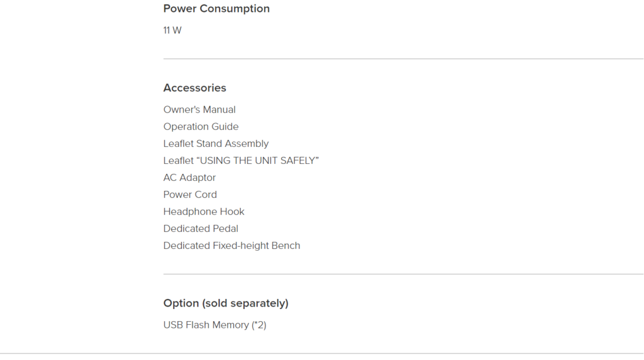This screenshot has width=644, height=360.
Task: Click the Power Consumption heading
Action: click(216, 9)
